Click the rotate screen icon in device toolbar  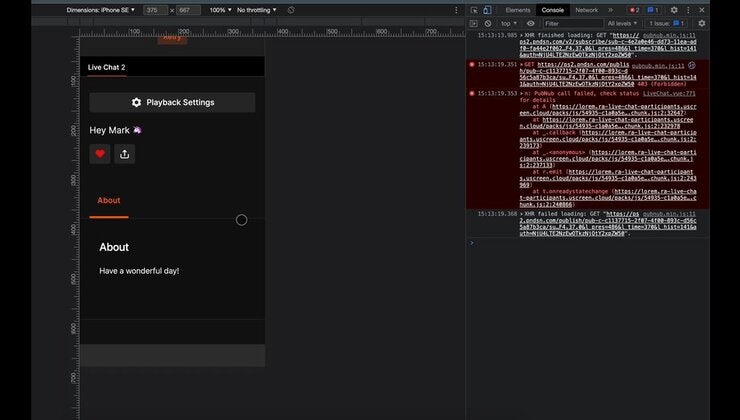coord(291,10)
